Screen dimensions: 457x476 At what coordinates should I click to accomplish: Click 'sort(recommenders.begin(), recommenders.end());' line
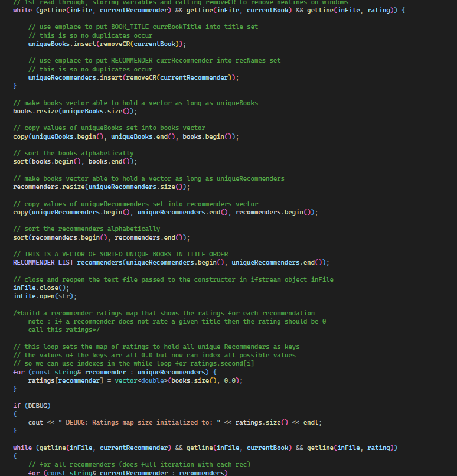tap(102, 237)
